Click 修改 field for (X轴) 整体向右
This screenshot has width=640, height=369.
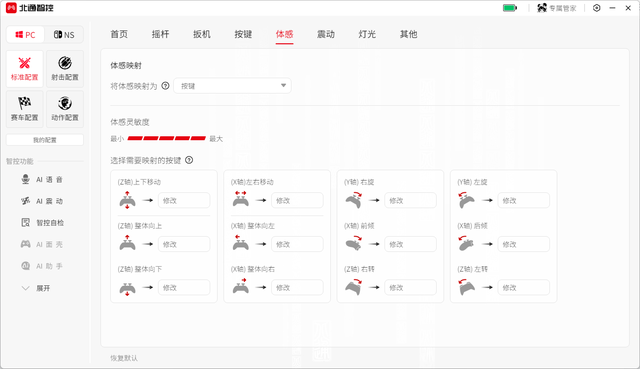click(x=297, y=287)
